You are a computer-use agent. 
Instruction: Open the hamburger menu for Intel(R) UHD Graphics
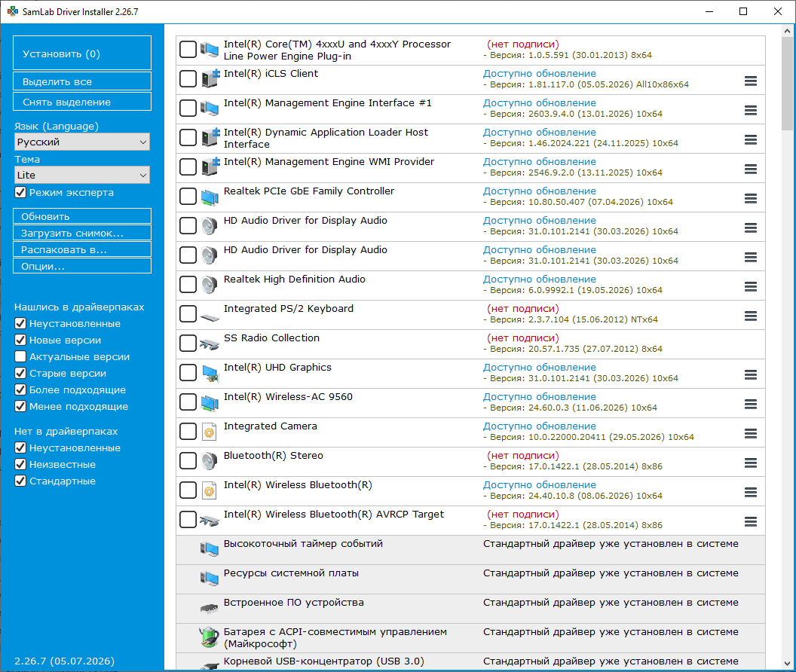750,375
